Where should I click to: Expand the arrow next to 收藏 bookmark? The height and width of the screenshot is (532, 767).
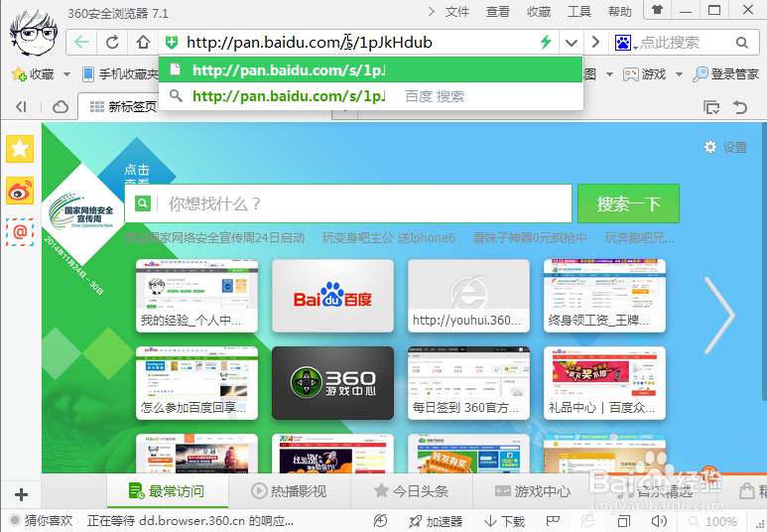67,74
